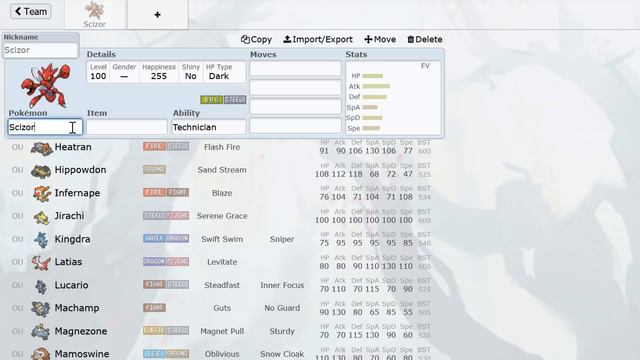The height and width of the screenshot is (360, 640).
Task: Click the Copy button
Action: pos(256,40)
